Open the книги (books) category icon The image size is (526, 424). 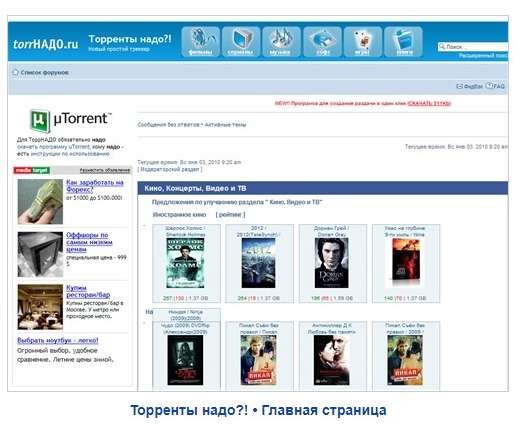click(404, 42)
